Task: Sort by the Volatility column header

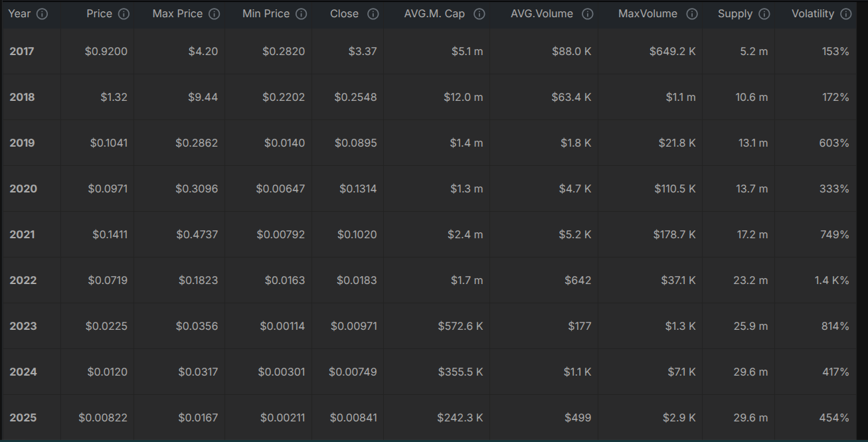Action: pos(813,14)
